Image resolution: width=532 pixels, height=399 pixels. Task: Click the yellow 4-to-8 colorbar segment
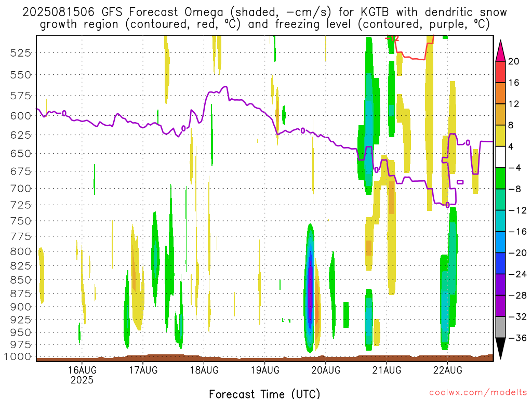click(x=500, y=136)
